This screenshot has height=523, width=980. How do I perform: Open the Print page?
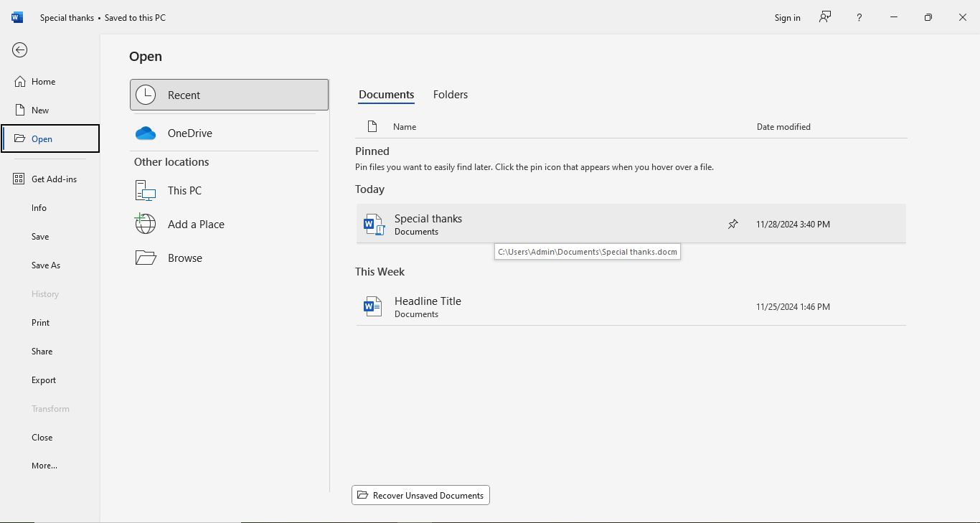tap(41, 323)
